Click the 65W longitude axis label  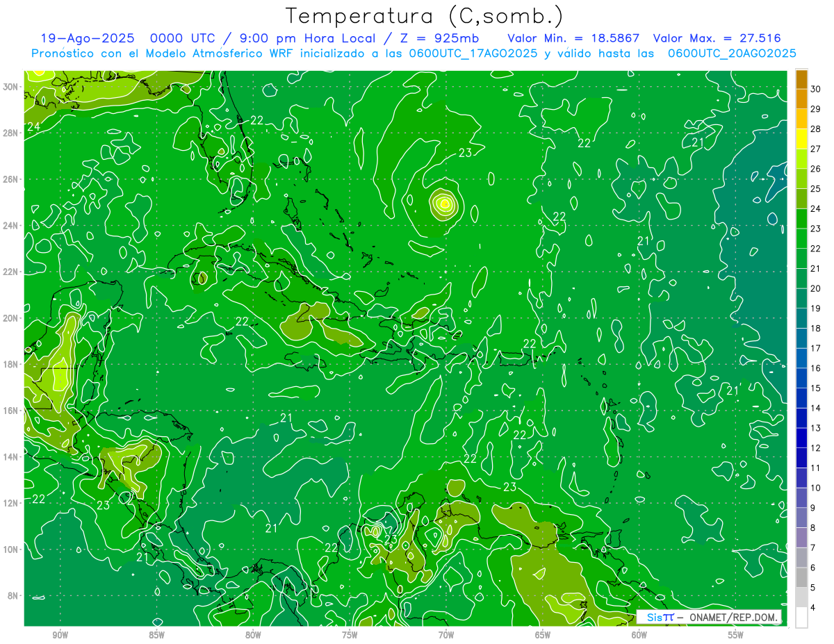(543, 635)
